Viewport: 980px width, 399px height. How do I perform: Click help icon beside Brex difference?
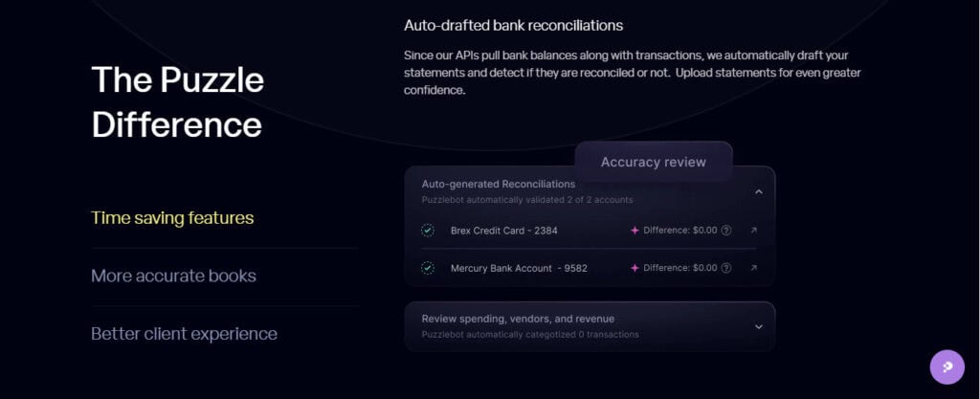726,231
